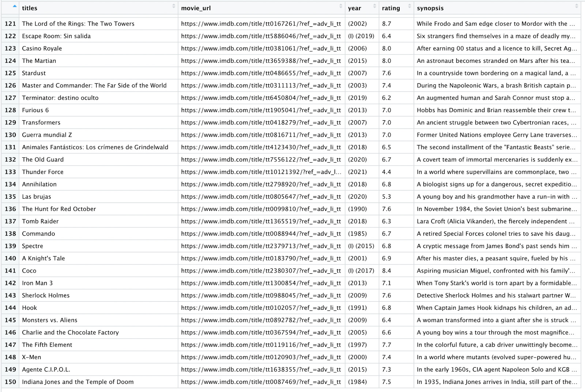The image size is (585, 392).
Task: Click the 'Stardust' title cell
Action: [x=98, y=73]
